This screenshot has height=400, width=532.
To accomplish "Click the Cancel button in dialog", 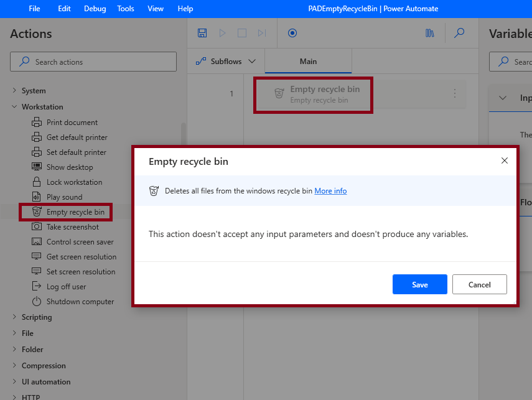I will [x=479, y=284].
